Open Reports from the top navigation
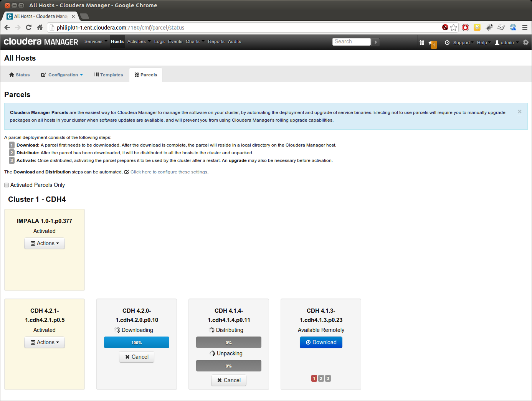The width and height of the screenshot is (532, 401). pos(216,41)
